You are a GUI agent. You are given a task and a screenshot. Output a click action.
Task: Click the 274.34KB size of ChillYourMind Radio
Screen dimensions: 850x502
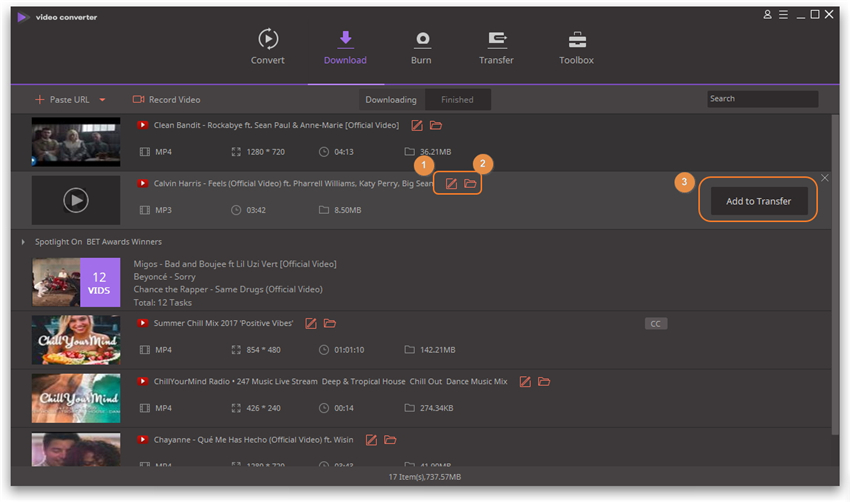(436, 408)
